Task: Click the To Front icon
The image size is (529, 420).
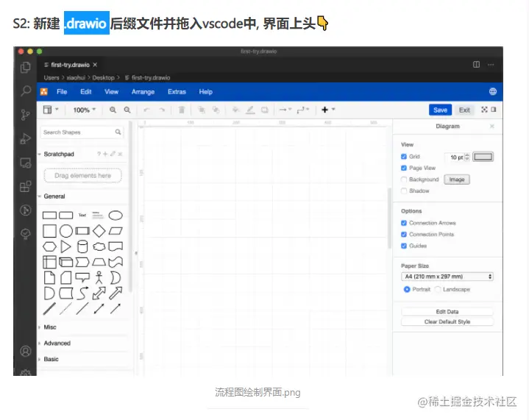Action: coord(202,110)
